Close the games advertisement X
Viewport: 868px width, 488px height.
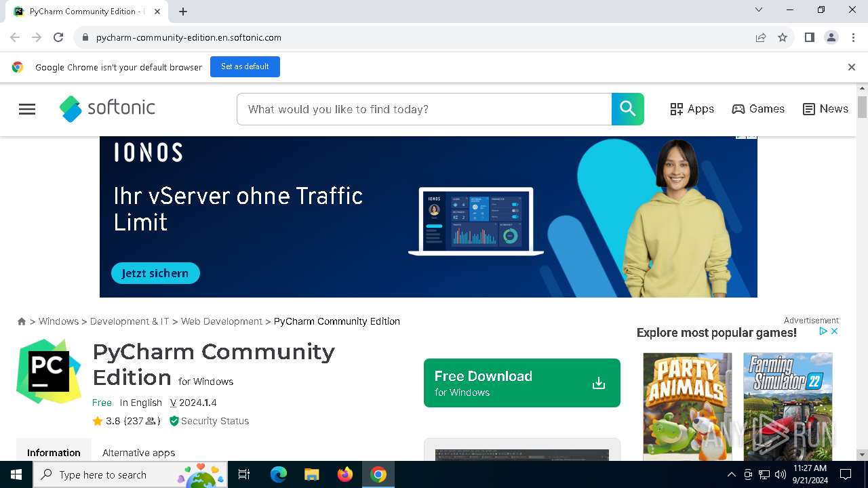coord(835,331)
